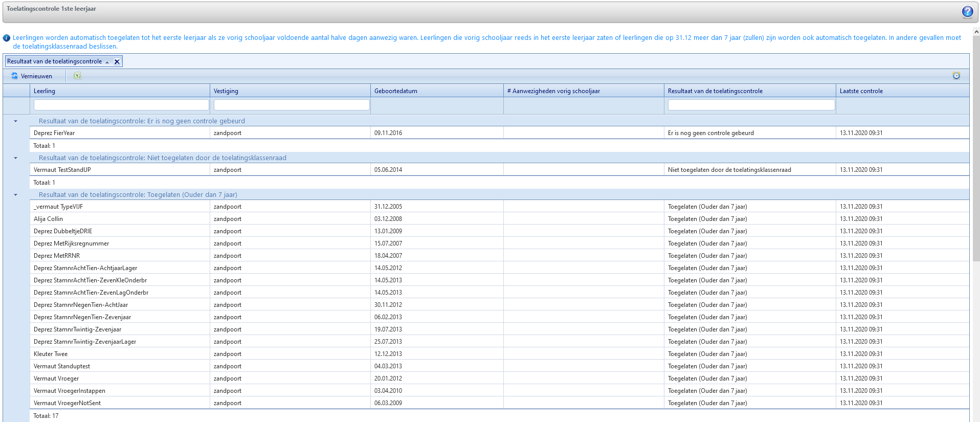Image resolution: width=980 pixels, height=422 pixels.
Task: Click birth date 12.12.2013
Action: coord(388,354)
